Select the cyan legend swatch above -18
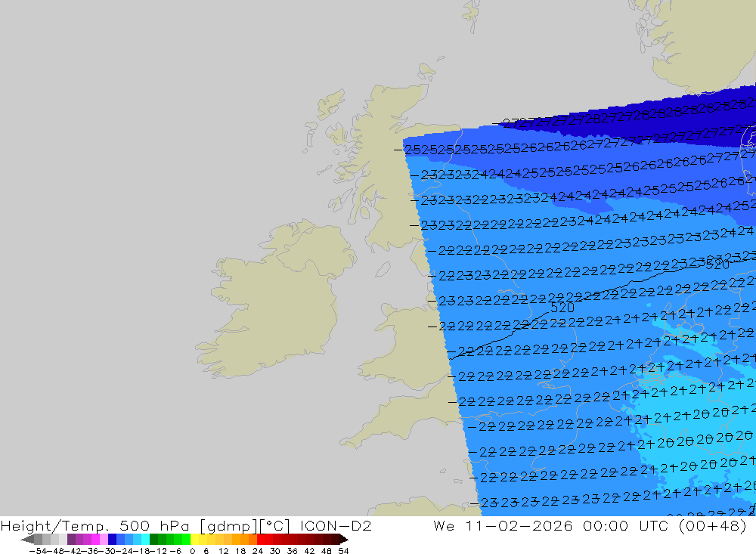Image resolution: width=756 pixels, height=554 pixels. click(x=145, y=539)
